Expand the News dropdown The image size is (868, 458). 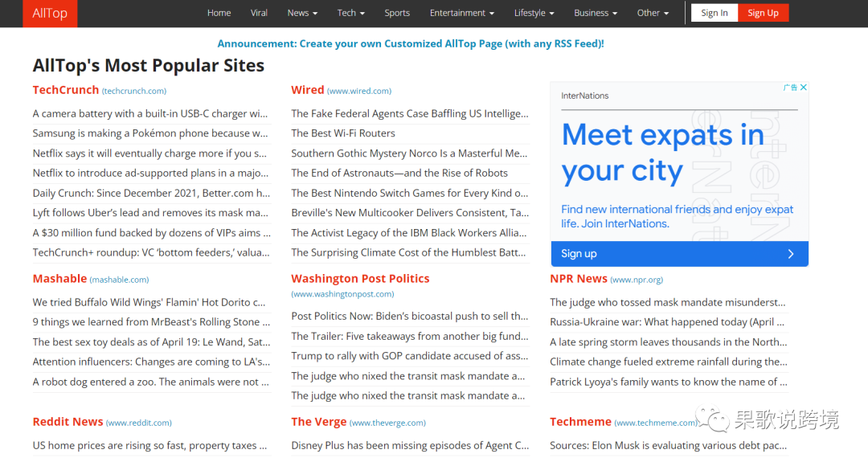pyautogui.click(x=302, y=13)
